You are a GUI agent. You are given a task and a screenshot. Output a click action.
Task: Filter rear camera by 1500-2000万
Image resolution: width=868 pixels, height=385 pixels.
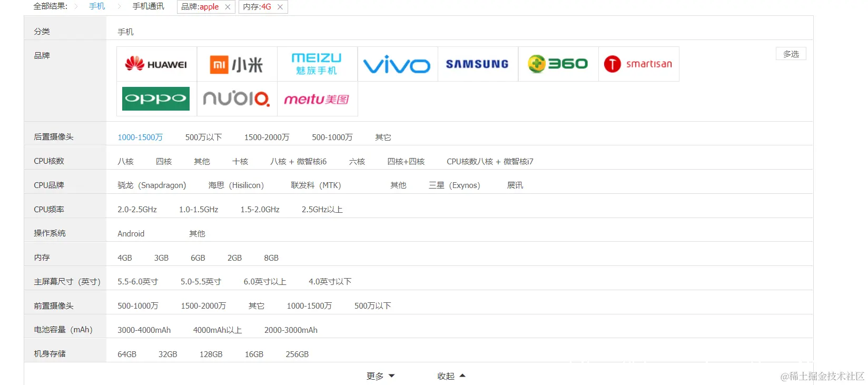tap(267, 137)
